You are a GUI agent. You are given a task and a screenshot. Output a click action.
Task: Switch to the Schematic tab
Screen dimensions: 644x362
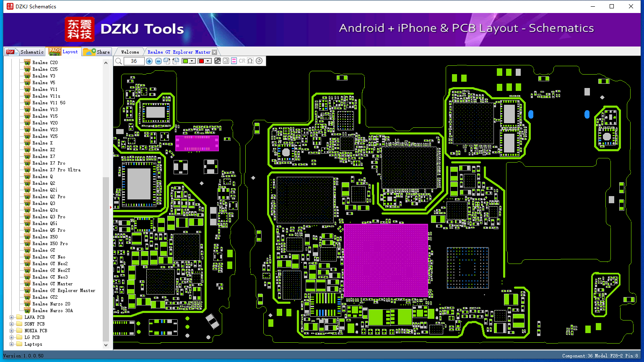point(25,52)
